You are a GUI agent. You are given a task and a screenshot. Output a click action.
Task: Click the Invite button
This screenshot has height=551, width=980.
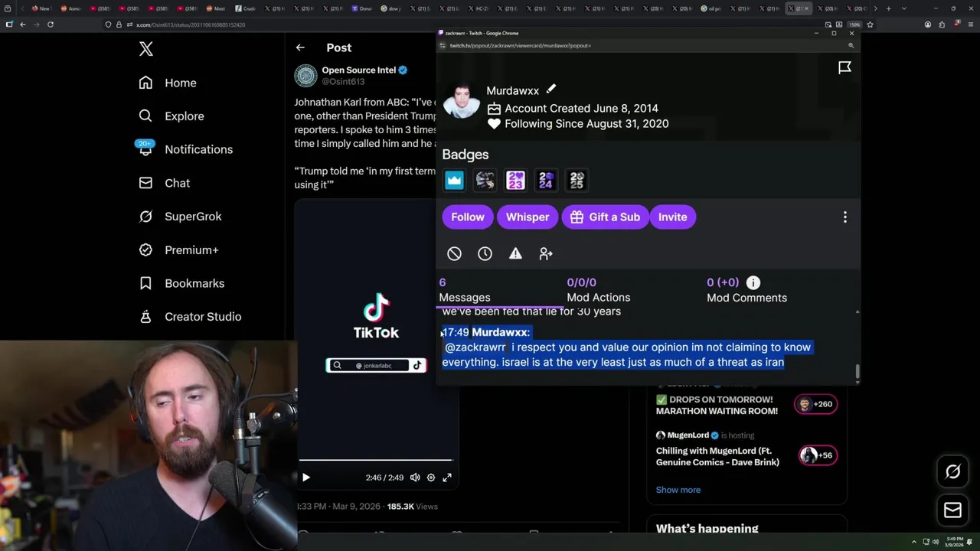(672, 217)
